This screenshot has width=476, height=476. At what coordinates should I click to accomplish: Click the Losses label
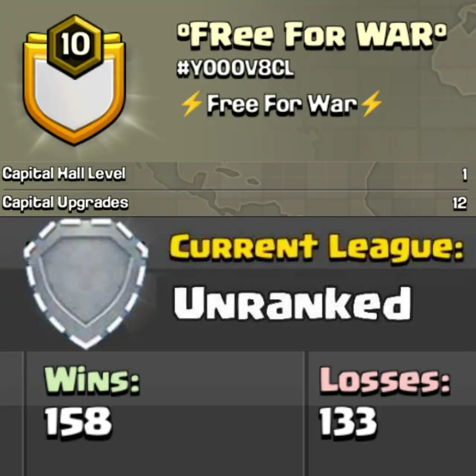[385, 380]
